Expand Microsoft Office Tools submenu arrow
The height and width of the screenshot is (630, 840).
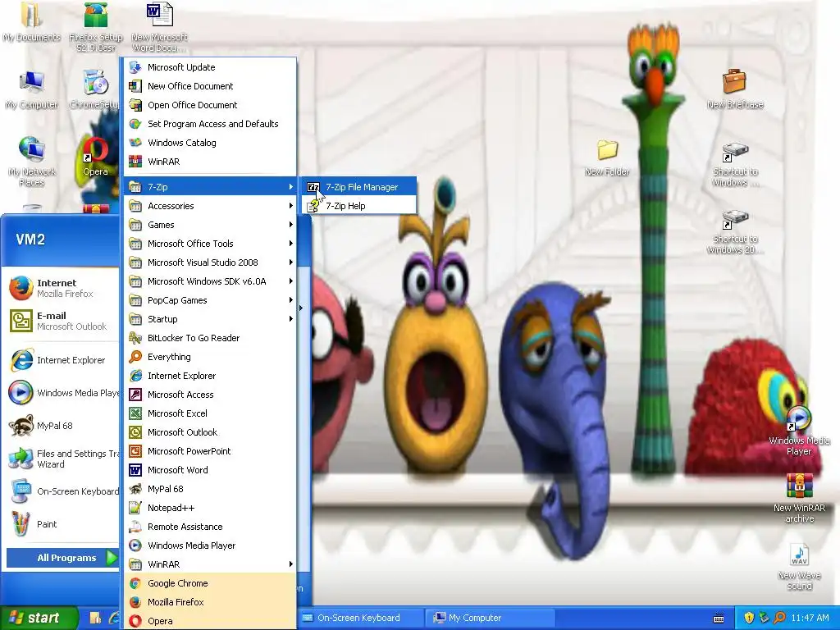pyautogui.click(x=291, y=243)
